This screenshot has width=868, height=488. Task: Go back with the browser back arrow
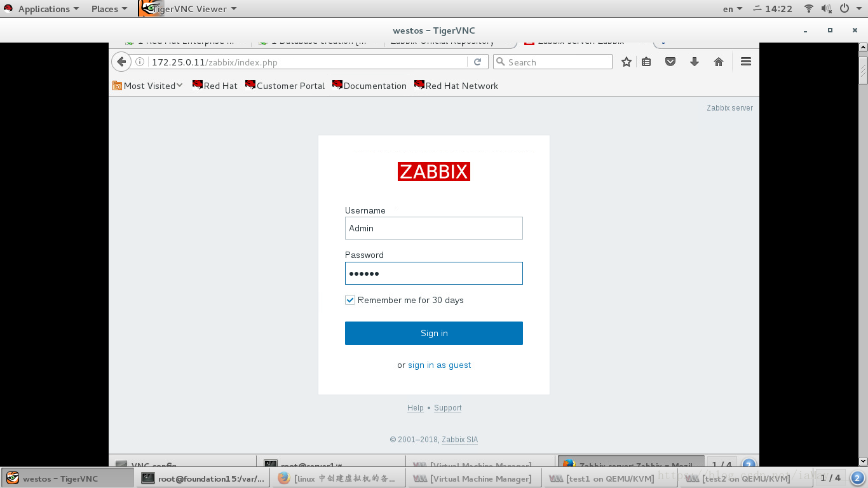pyautogui.click(x=121, y=62)
